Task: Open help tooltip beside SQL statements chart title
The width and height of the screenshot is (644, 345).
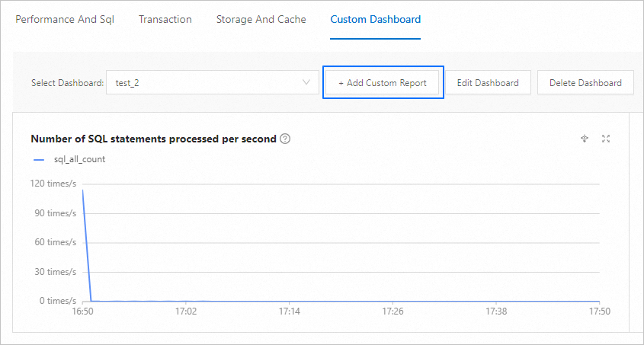Action: click(x=285, y=139)
